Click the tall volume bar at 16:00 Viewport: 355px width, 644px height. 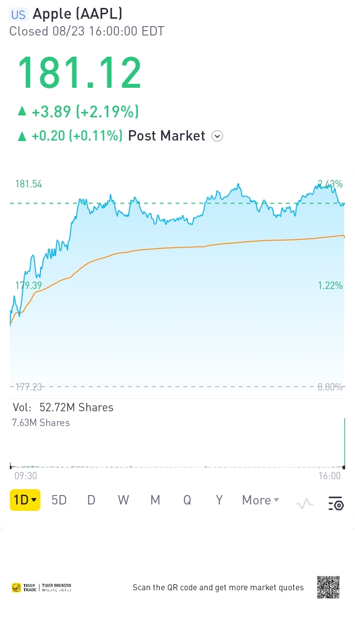pyautogui.click(x=344, y=443)
